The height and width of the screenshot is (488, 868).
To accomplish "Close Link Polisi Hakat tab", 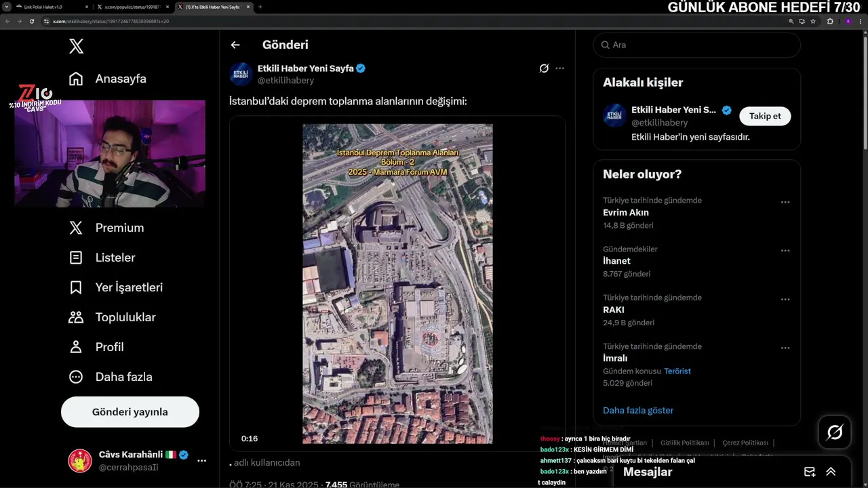I will (86, 7).
